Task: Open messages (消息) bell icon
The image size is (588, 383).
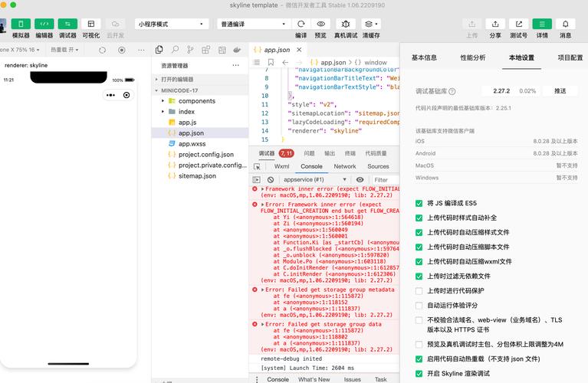Action: click(x=566, y=24)
